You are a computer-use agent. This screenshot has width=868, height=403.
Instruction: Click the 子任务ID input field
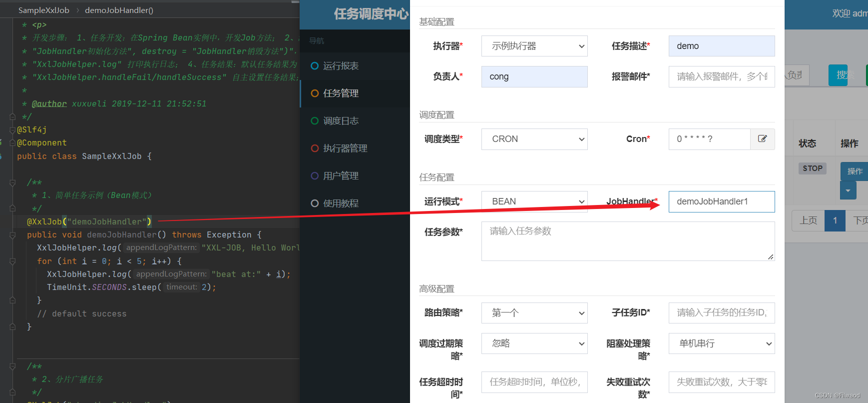(x=722, y=313)
